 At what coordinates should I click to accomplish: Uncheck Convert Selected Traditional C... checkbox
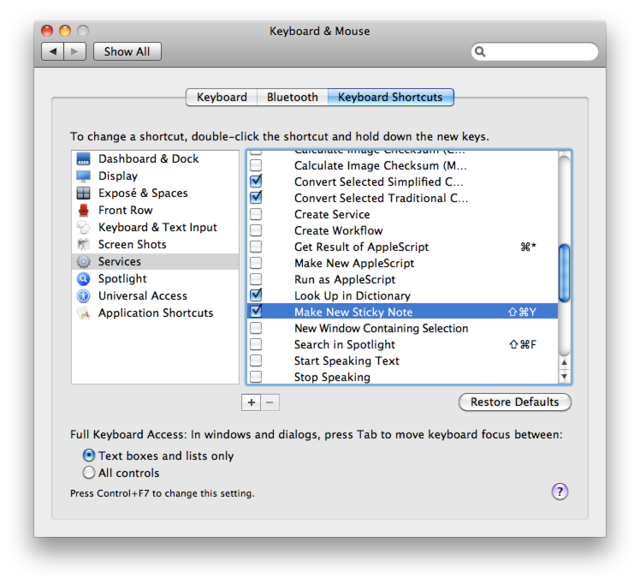pyautogui.click(x=256, y=198)
